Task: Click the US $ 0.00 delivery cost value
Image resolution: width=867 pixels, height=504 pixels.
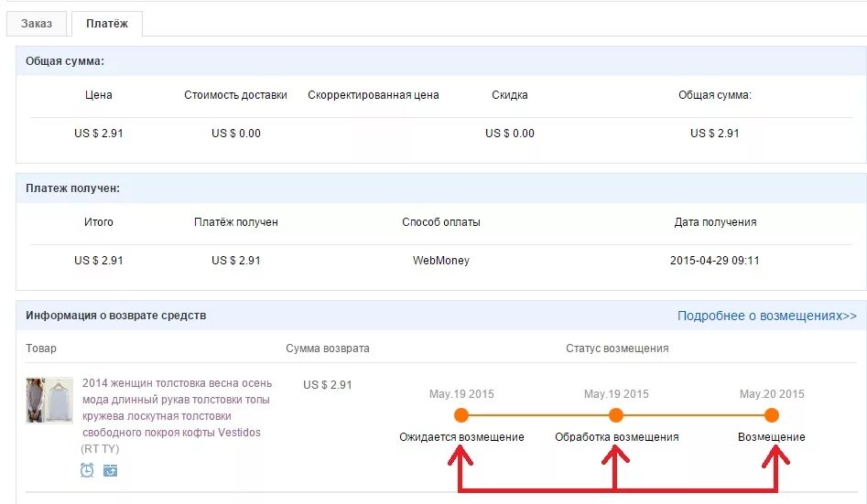Action: [x=236, y=134]
